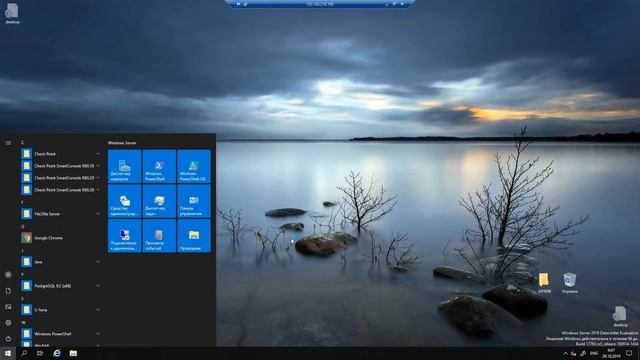The width and height of the screenshot is (640, 360).
Task: Expand the Java folder
Action: coord(98,262)
